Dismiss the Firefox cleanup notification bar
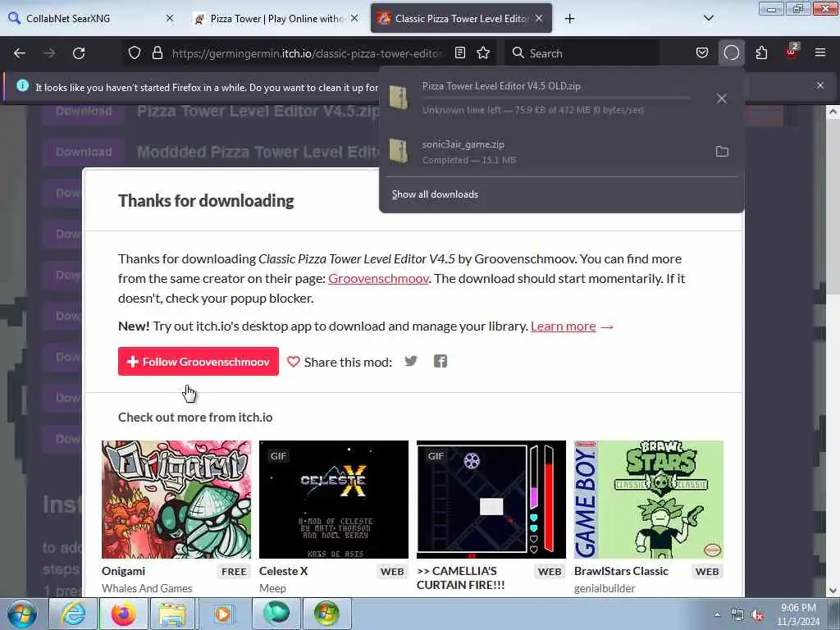The width and height of the screenshot is (840, 630). pos(820,85)
